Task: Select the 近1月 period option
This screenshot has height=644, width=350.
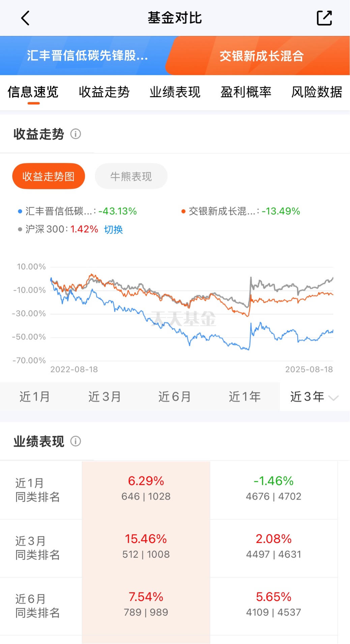Action: tap(35, 396)
